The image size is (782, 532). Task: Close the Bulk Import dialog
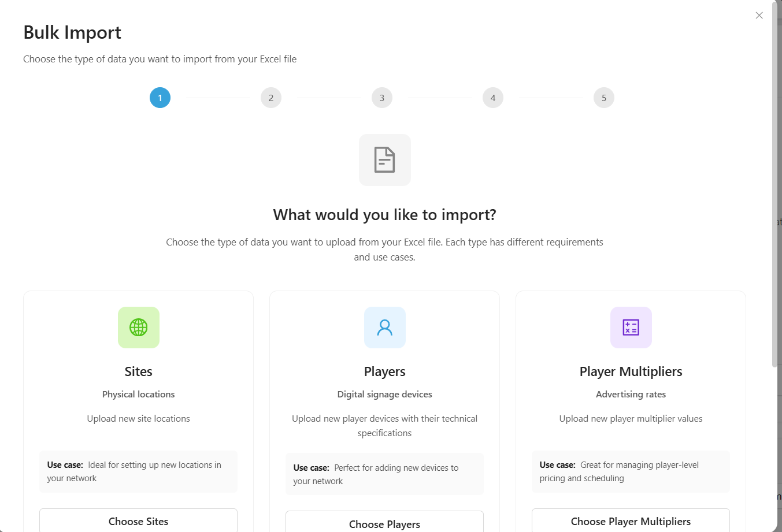pyautogui.click(x=759, y=16)
